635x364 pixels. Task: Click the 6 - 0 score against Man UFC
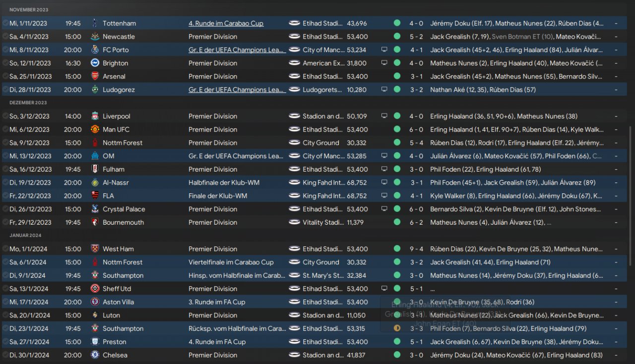click(x=416, y=129)
